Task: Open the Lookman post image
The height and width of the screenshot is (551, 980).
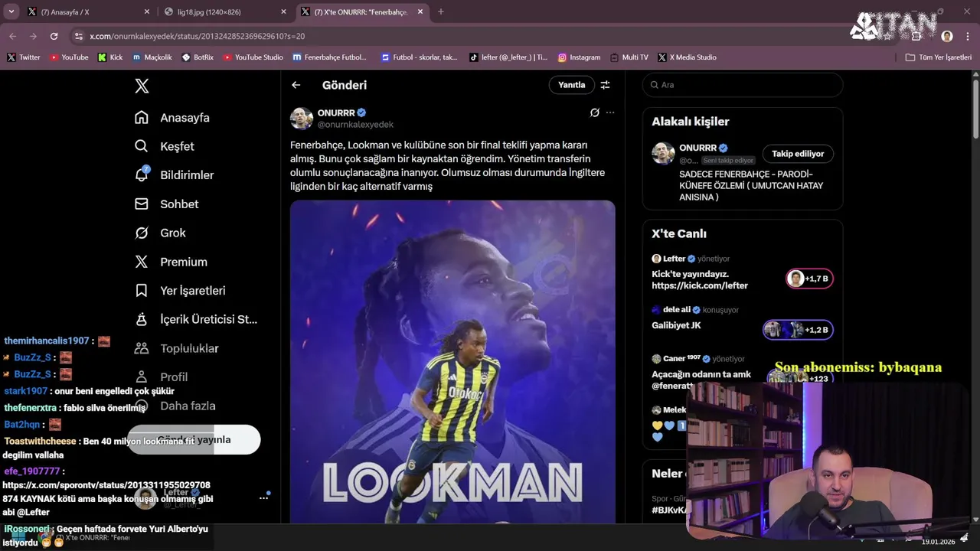Action: point(452,361)
